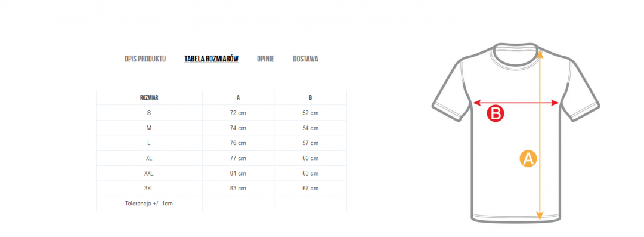
Task: Open the Dostawa tab
Action: (305, 59)
